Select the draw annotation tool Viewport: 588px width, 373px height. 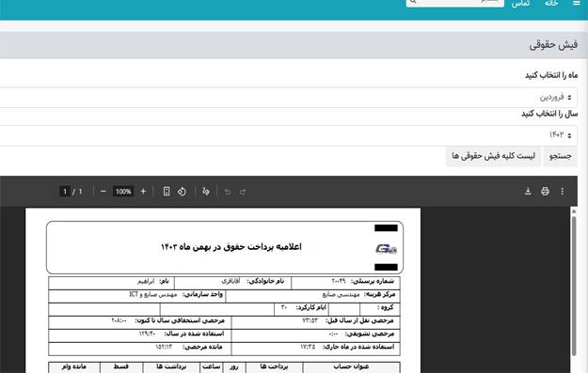click(x=205, y=192)
